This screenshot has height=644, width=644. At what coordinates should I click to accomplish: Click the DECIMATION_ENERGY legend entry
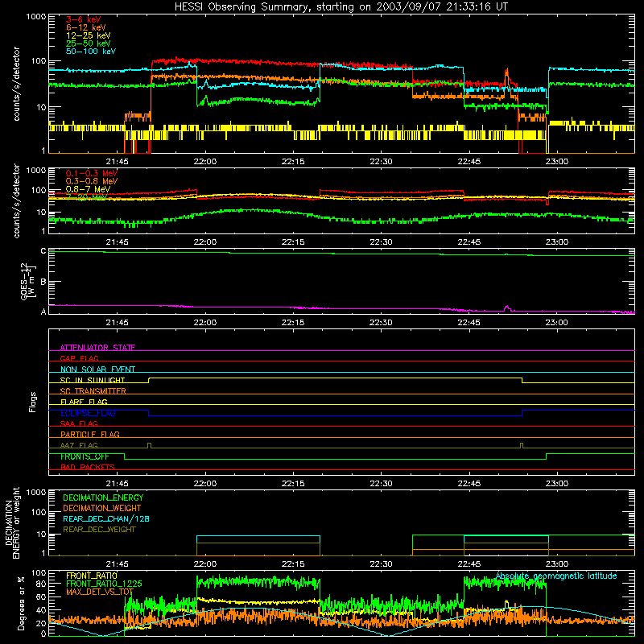[x=103, y=497]
